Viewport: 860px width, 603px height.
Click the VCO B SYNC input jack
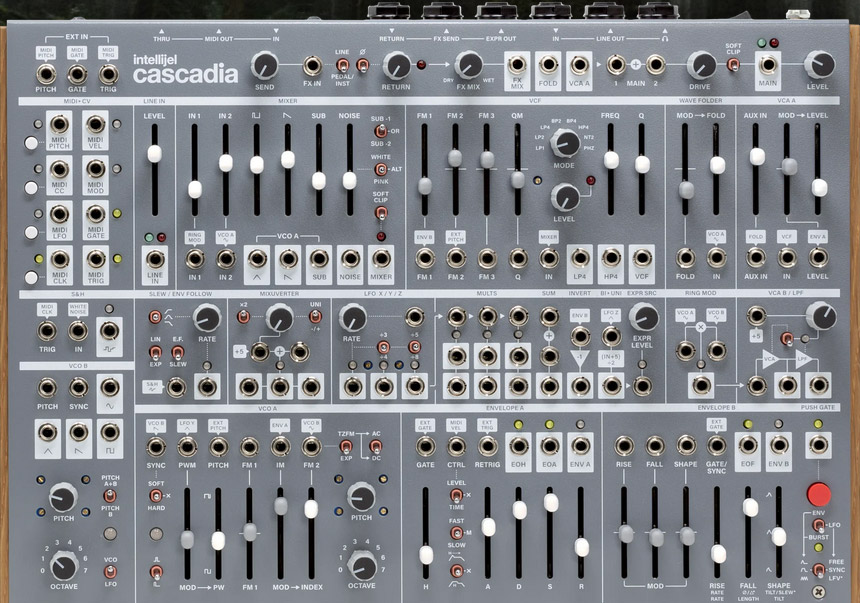[78, 387]
